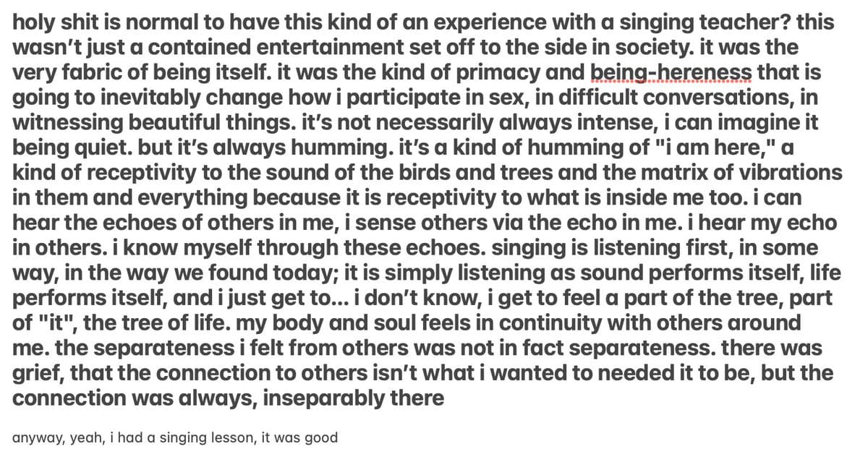Click the misspelled underlined word "being-hereness"
The image size is (868, 462).
click(671, 73)
